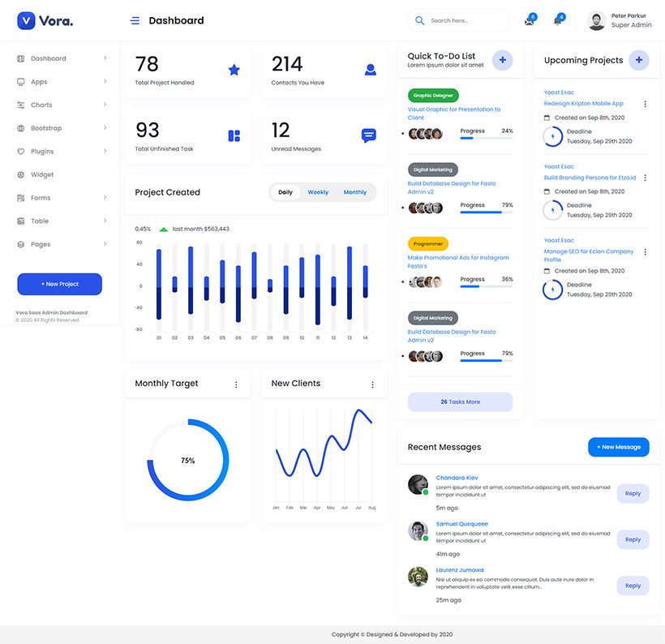This screenshot has height=644, width=665.
Task: Open the bell notifications icon
Action: [557, 21]
